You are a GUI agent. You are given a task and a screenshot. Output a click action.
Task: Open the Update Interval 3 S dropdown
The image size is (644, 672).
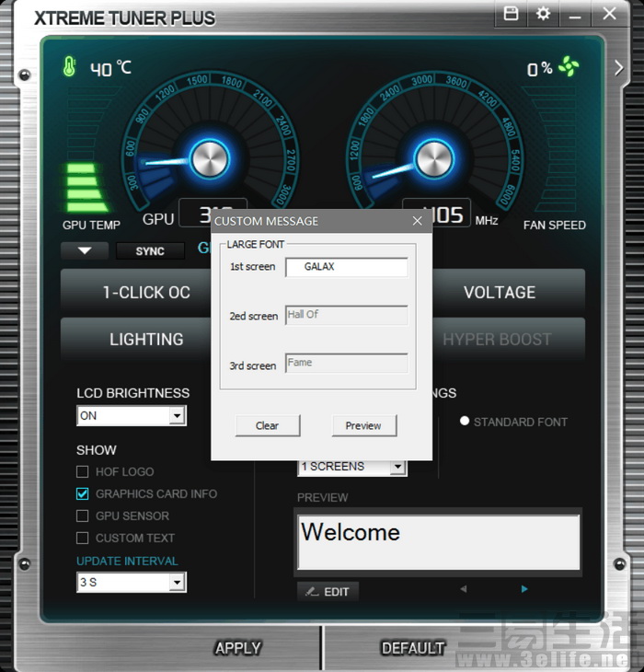(132, 582)
